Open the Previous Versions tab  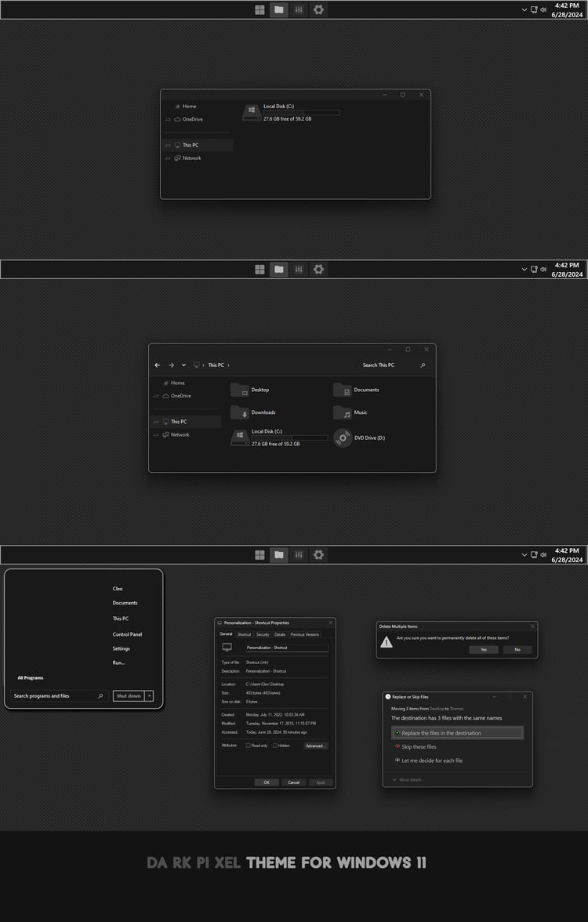tap(304, 634)
